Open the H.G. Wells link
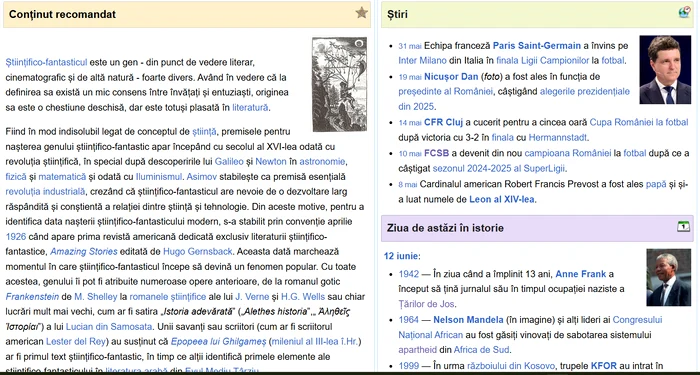700x375 pixels. click(x=304, y=296)
